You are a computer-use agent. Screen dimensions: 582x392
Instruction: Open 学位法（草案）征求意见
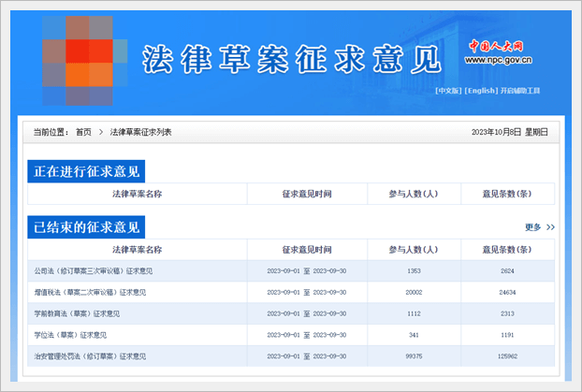click(x=70, y=335)
